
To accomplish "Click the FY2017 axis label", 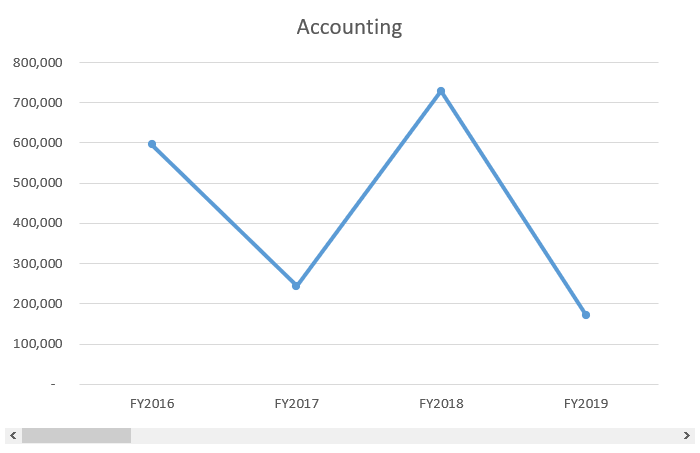I will pos(296,404).
